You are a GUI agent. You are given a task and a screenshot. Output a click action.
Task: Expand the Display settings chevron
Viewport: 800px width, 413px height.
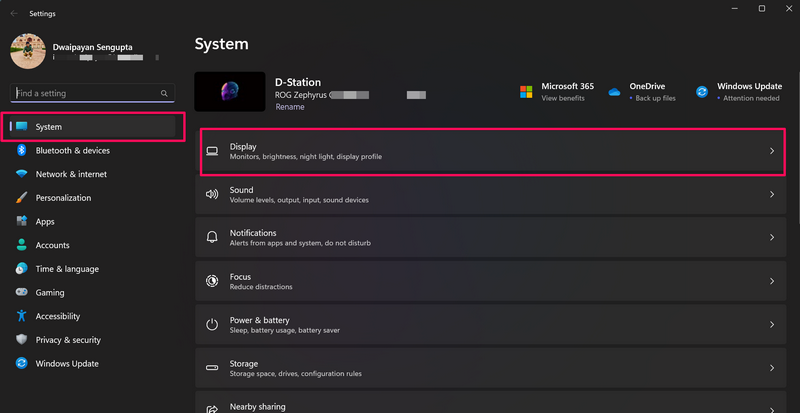tap(771, 151)
